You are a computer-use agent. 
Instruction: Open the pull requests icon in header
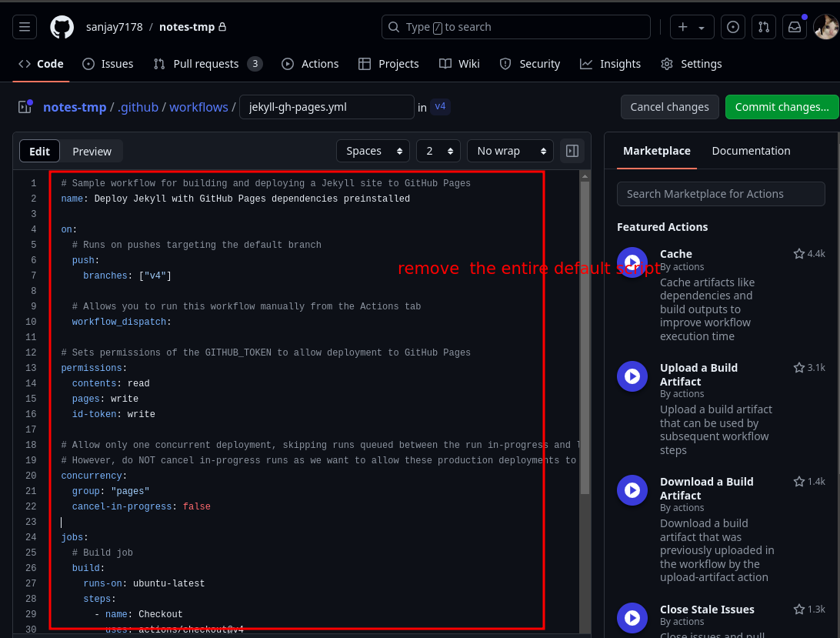click(x=763, y=27)
